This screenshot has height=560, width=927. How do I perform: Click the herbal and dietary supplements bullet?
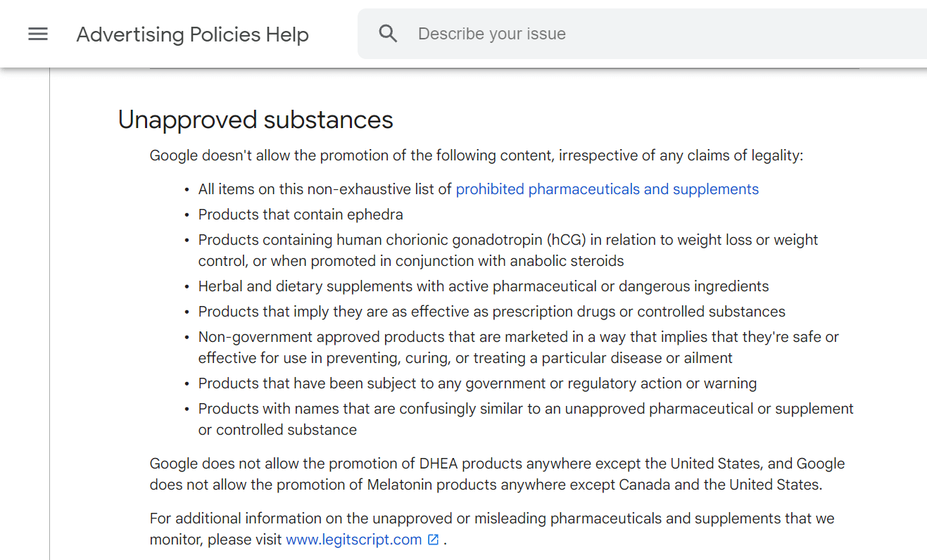tap(483, 286)
